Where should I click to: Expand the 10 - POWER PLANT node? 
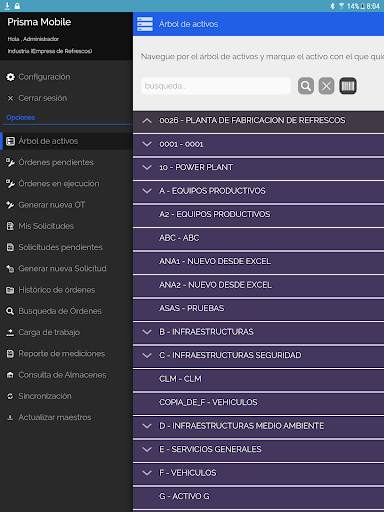pyautogui.click(x=147, y=168)
